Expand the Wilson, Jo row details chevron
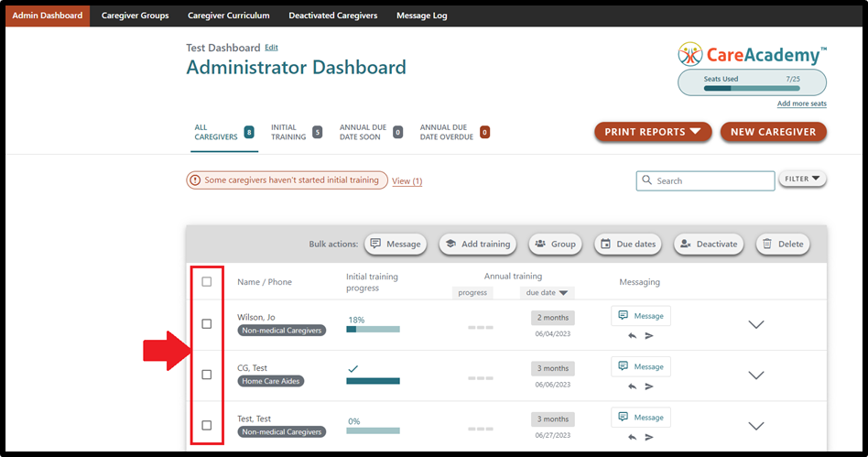The width and height of the screenshot is (868, 457). click(756, 324)
